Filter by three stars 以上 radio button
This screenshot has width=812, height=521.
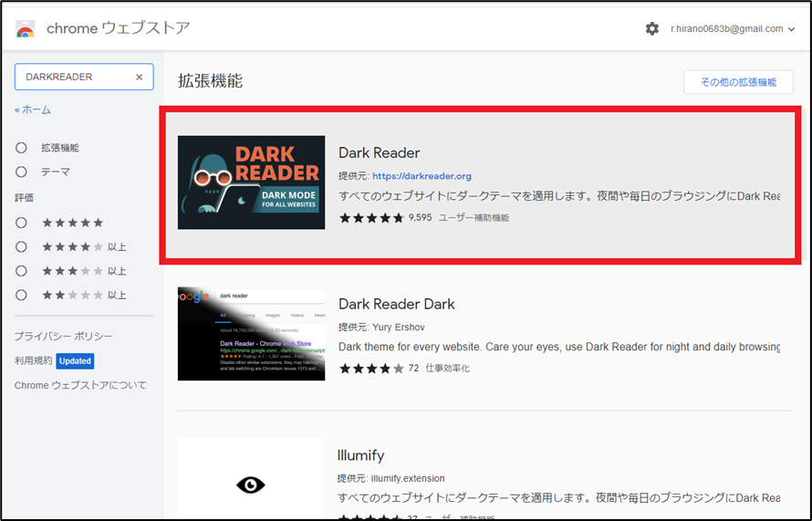tap(21, 271)
